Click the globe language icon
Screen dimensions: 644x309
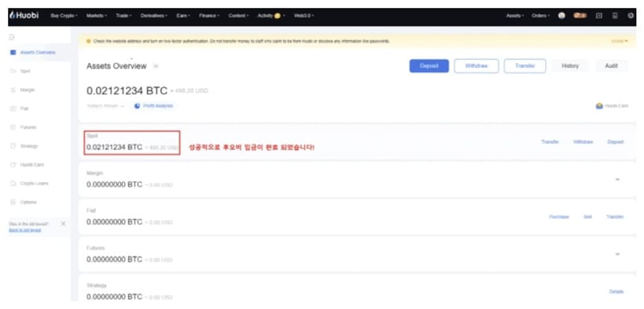[x=631, y=16]
